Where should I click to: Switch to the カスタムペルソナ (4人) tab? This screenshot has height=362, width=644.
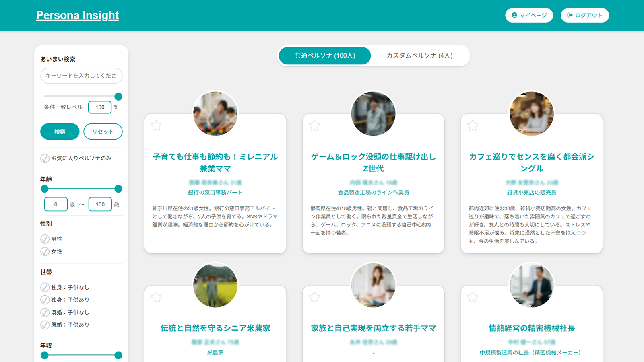pos(420,56)
